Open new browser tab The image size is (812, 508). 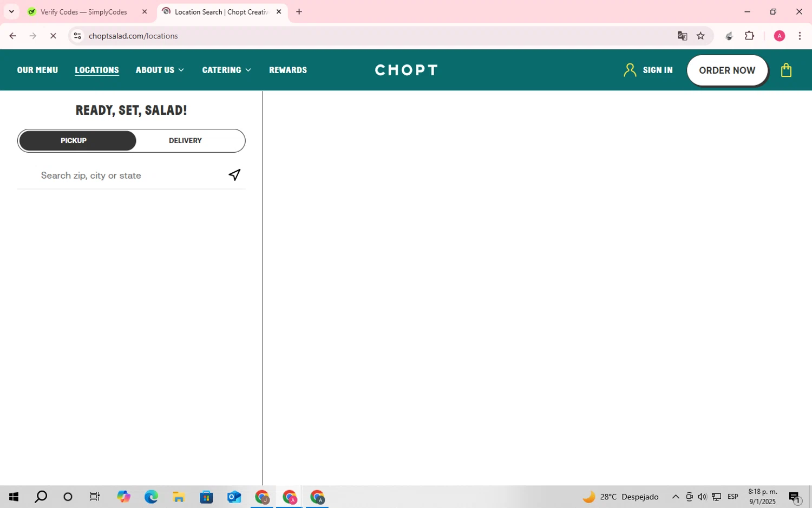pos(299,11)
